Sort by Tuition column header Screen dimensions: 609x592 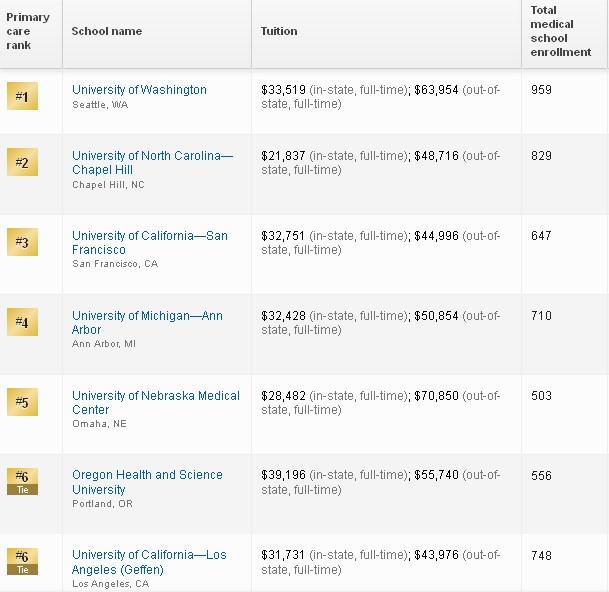tap(279, 31)
